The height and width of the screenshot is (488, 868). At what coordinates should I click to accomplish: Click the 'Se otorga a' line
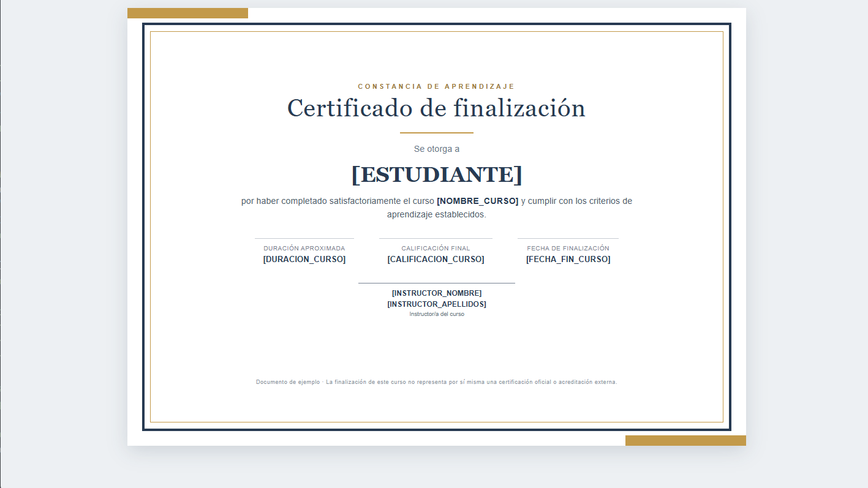(x=437, y=149)
